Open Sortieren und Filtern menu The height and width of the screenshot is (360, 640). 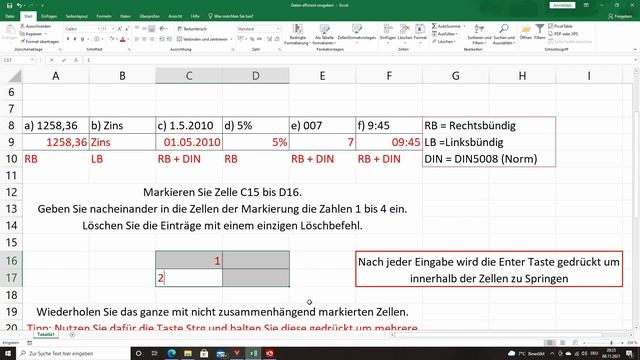coord(479,34)
